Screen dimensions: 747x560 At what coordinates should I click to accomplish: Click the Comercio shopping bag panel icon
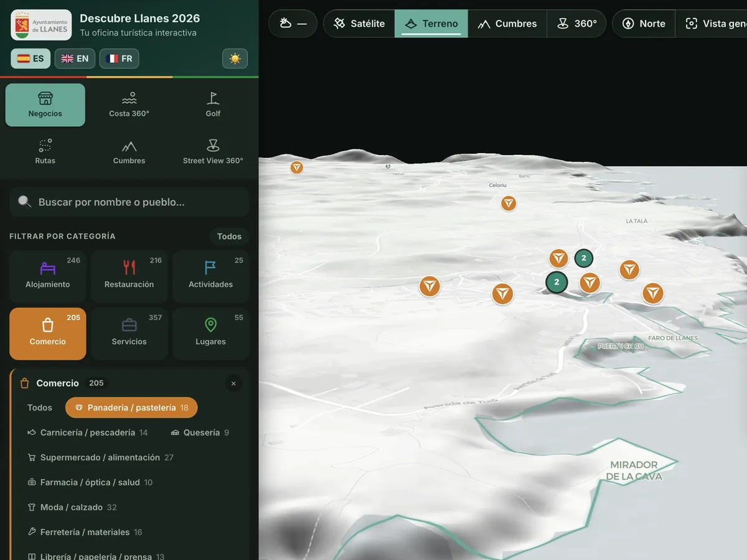click(25, 383)
